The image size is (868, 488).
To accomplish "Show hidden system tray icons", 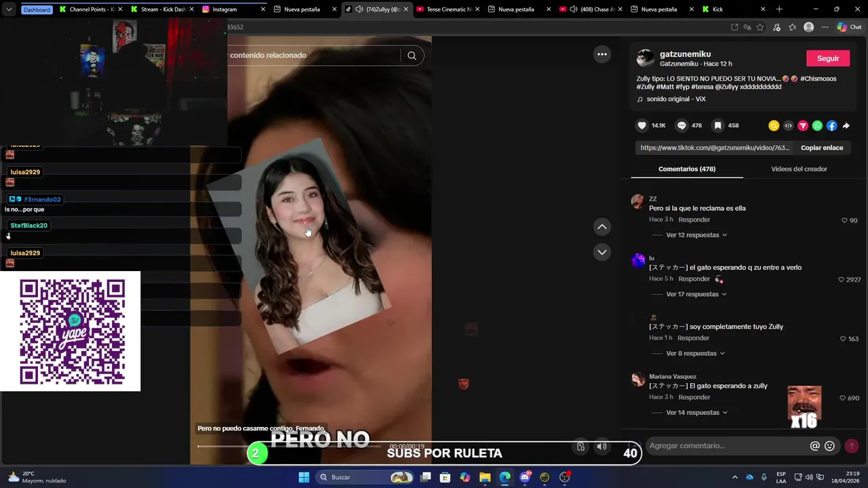I will click(x=734, y=477).
